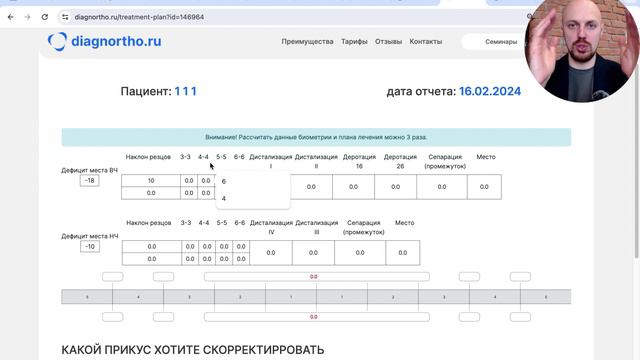
Task: Click upper table column header 6-6
Action: 239,157
